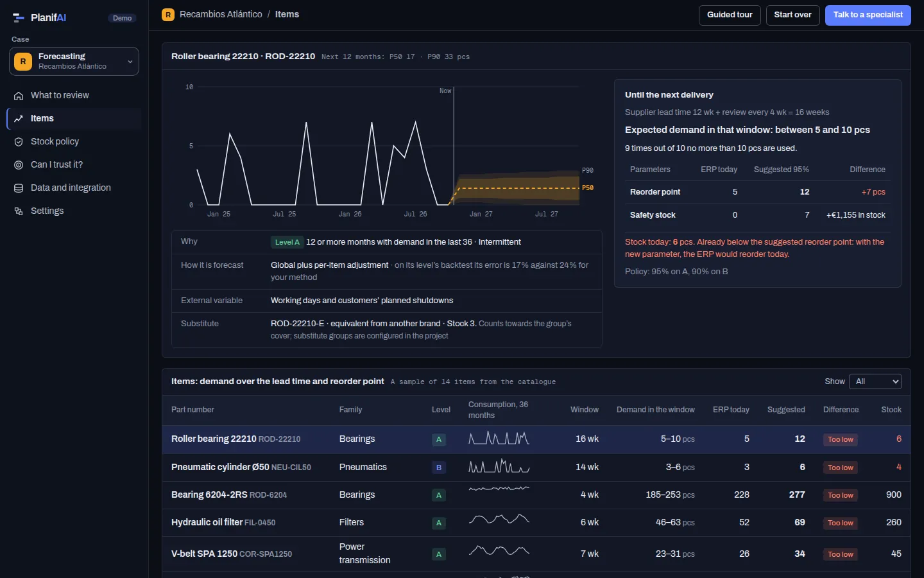Click Level A badge in Roller bearing row

[439, 439]
